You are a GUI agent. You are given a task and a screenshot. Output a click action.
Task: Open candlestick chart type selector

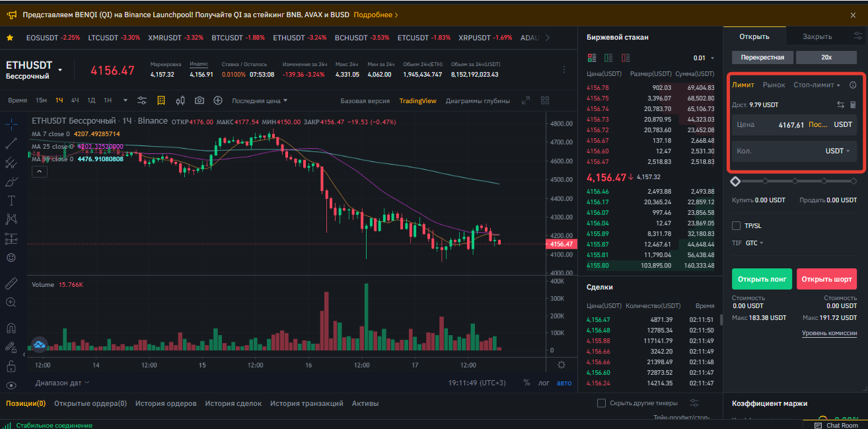pos(180,100)
